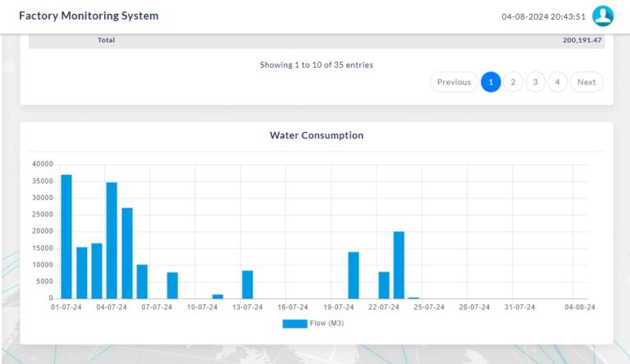630x364 pixels.
Task: Click the small 11-07-24 bar
Action: tap(217, 296)
